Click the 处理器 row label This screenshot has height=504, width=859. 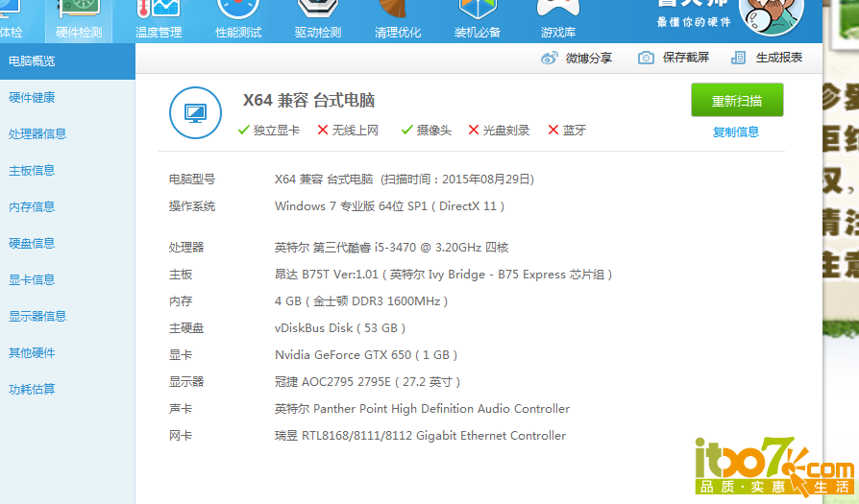pos(186,248)
